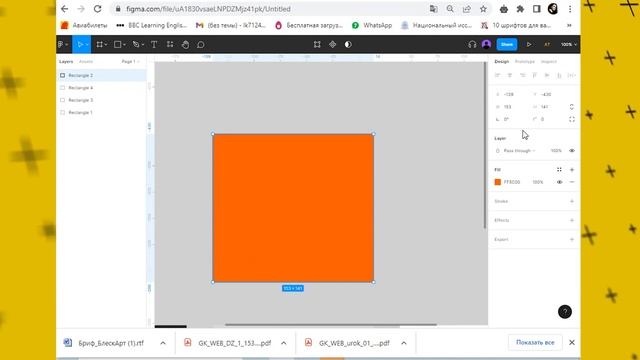Open the BBC Learning English bookmark
The width and height of the screenshot is (640, 360).
pyautogui.click(x=151, y=25)
